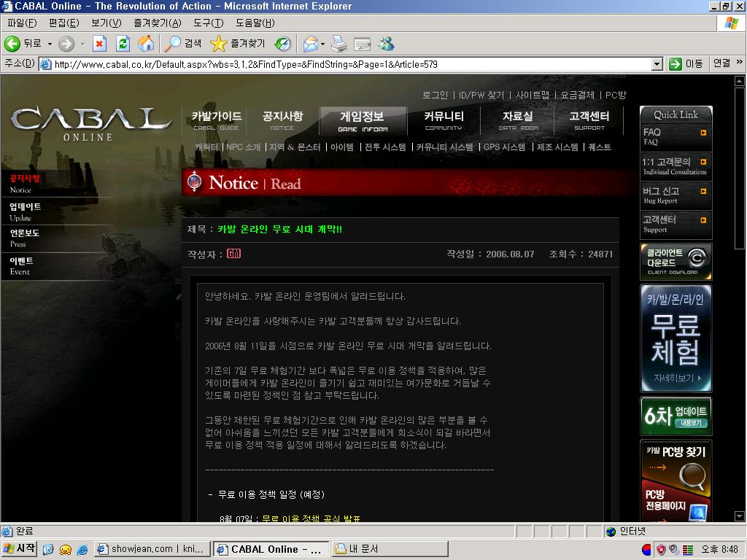Print the page with printer icon
747x560 pixels.
(339, 44)
